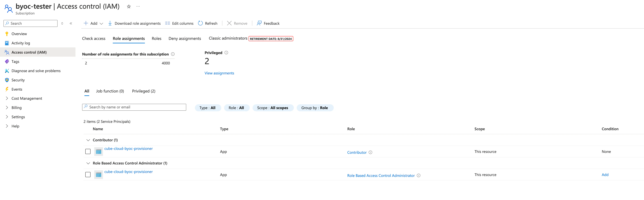Open Tags from the sidebar
The image size is (644, 200).
tap(15, 62)
